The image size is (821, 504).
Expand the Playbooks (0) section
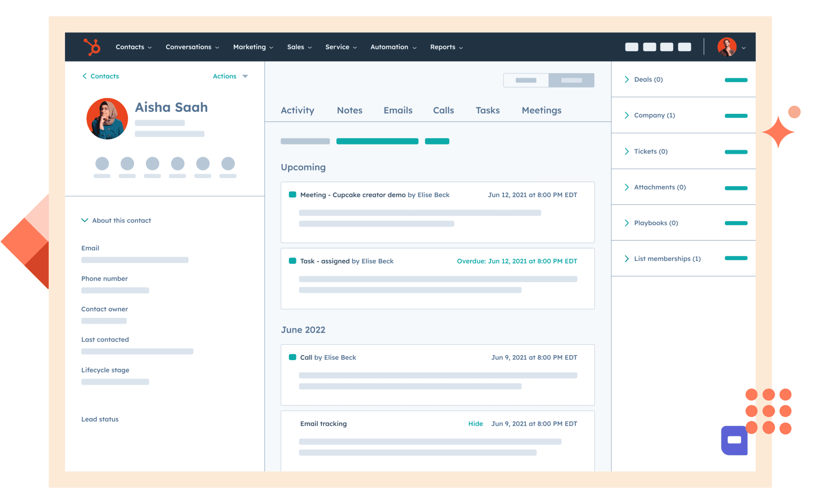coord(651,223)
